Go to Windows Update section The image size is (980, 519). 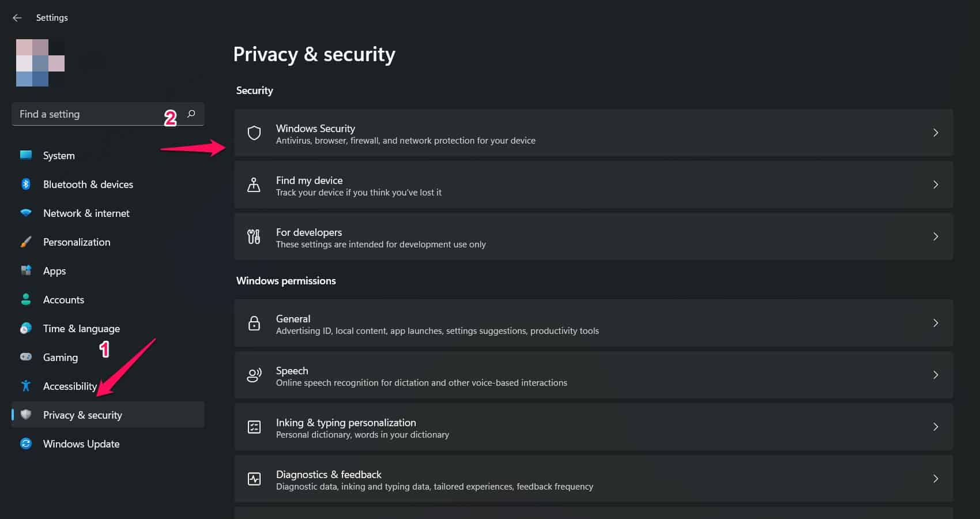click(81, 444)
